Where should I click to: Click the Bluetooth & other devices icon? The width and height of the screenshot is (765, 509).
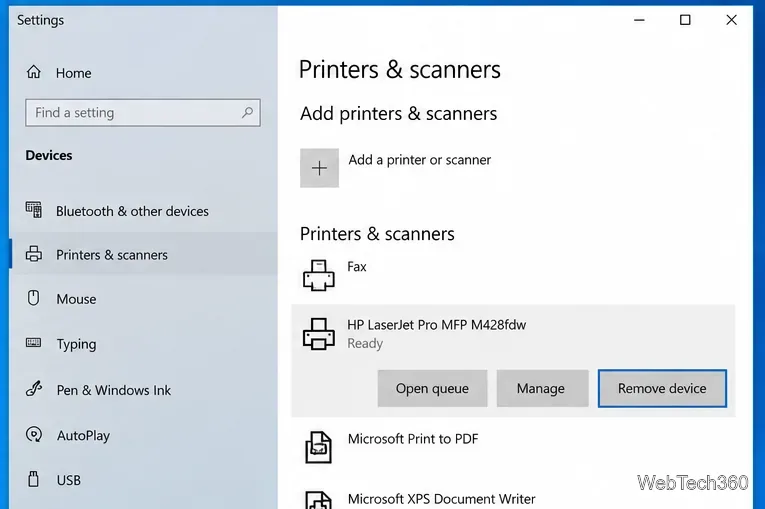(x=34, y=210)
